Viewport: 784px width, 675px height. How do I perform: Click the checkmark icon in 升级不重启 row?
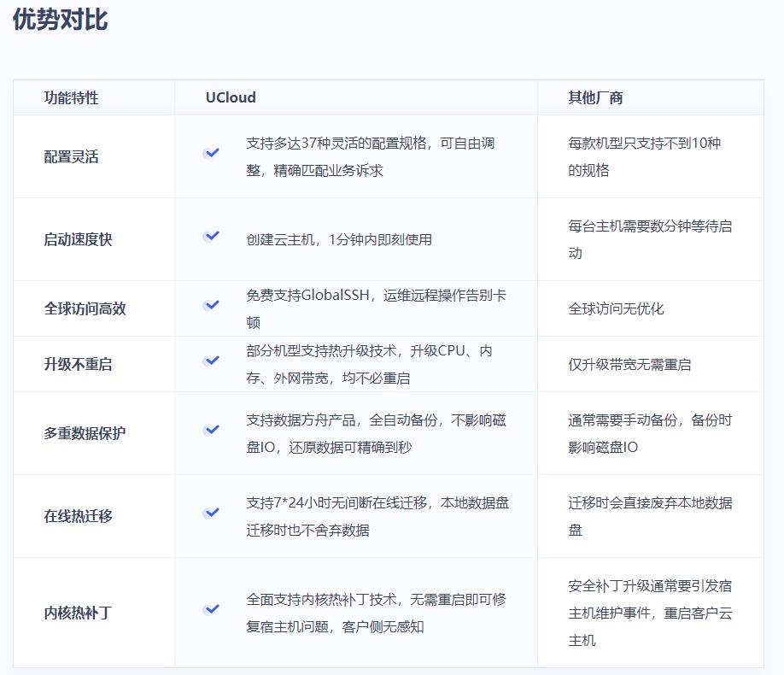point(212,361)
